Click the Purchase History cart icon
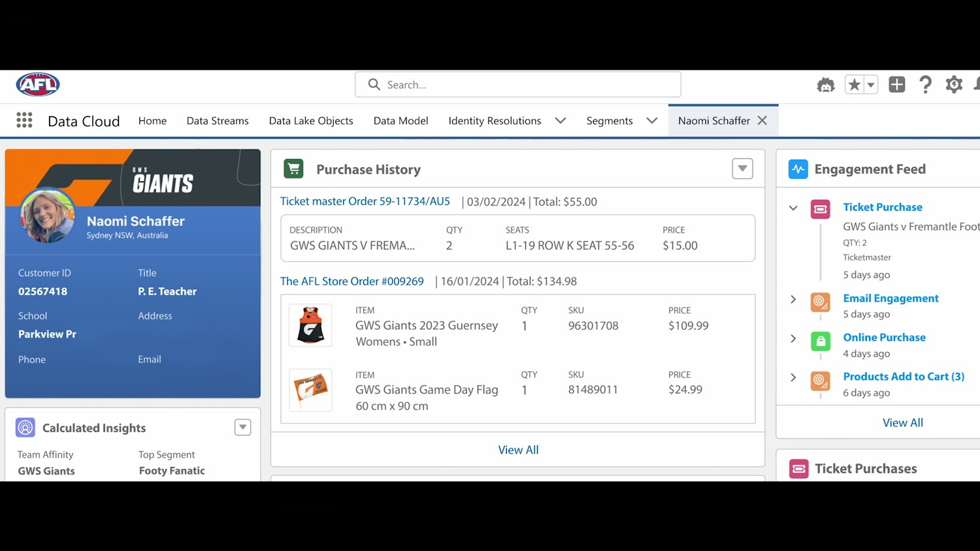Image resolution: width=980 pixels, height=551 pixels. (294, 168)
